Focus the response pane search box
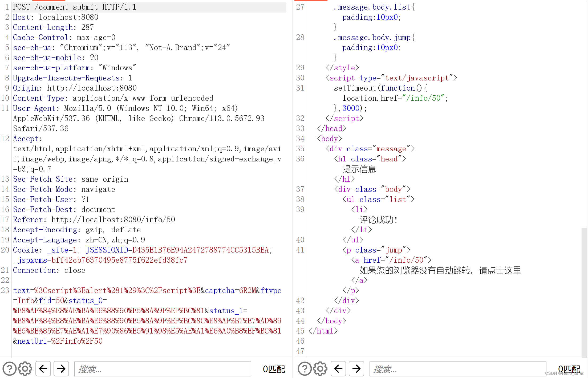The height and width of the screenshot is (378, 588). 457,369
